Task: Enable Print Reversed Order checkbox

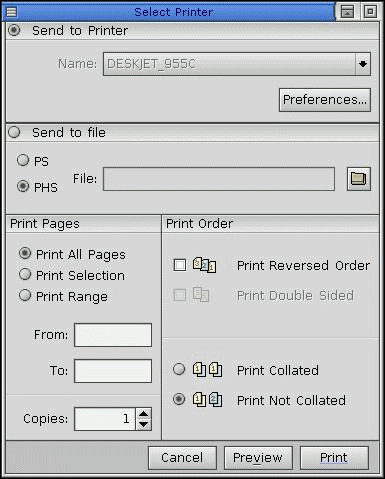Action: tap(180, 265)
